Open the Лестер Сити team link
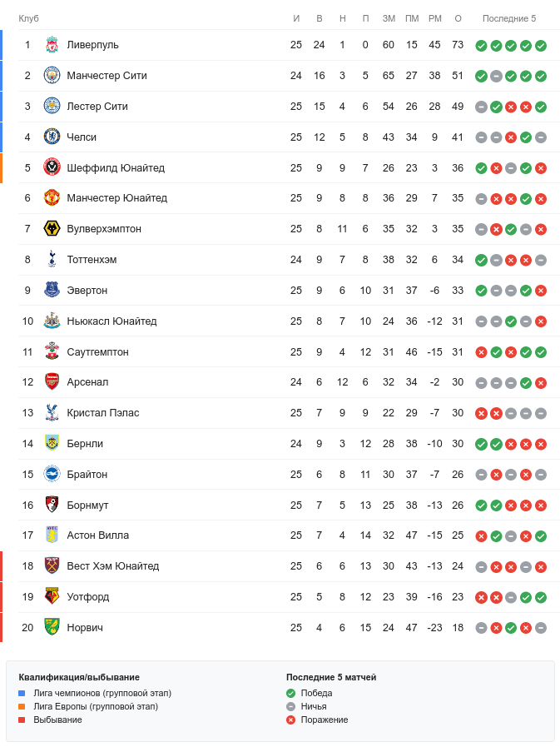Screen dimensions: 560x747 point(97,107)
